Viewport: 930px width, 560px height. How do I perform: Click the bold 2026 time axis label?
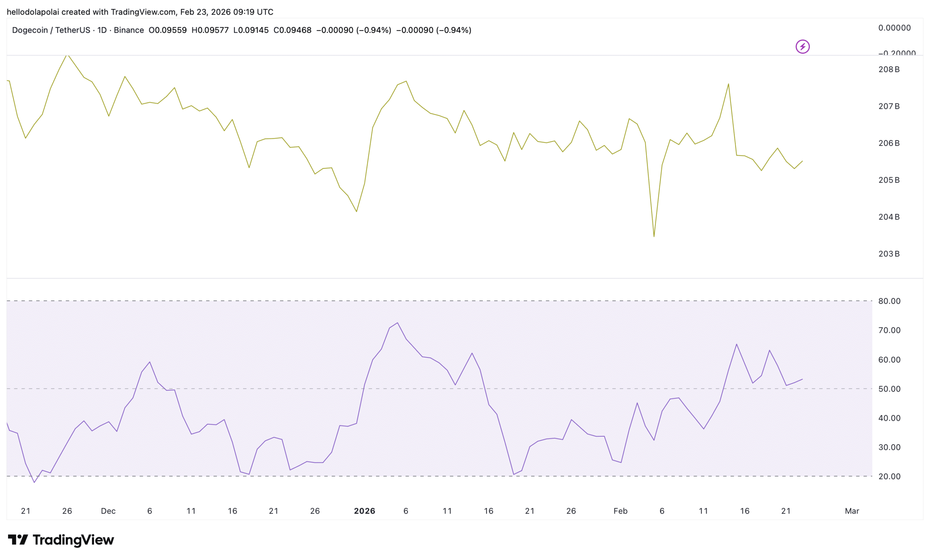click(364, 511)
